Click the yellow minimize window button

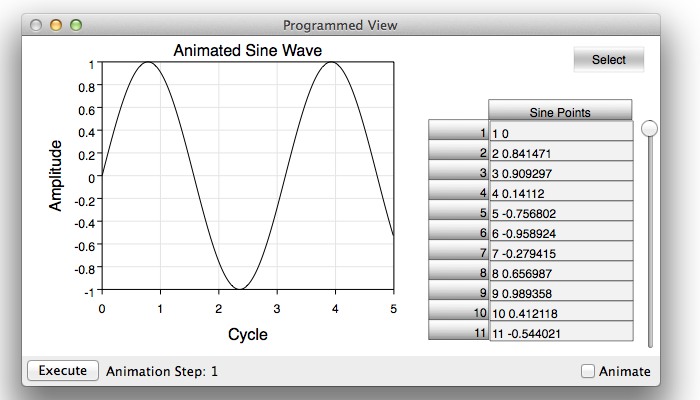pos(56,25)
